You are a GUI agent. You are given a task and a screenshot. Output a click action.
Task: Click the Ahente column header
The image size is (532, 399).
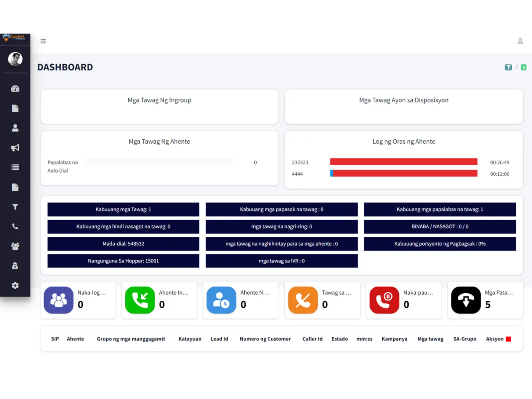point(75,339)
